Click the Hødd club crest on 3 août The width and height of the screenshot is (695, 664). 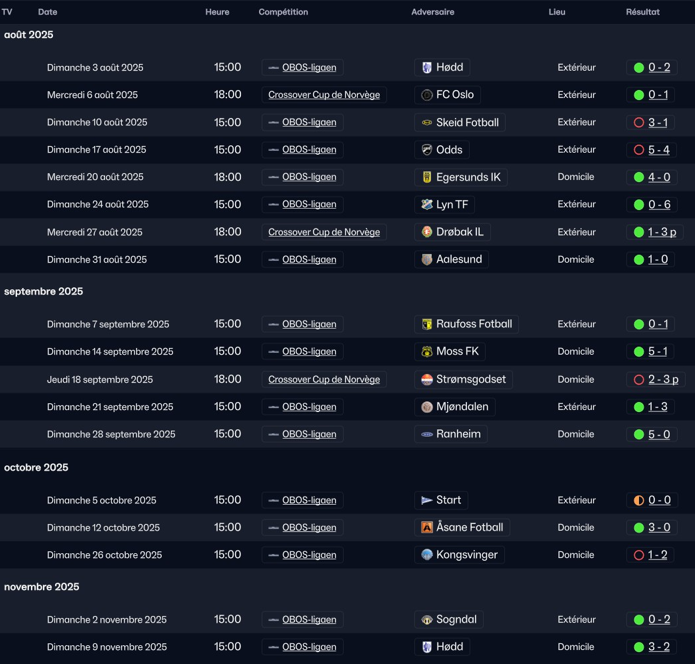click(x=427, y=68)
